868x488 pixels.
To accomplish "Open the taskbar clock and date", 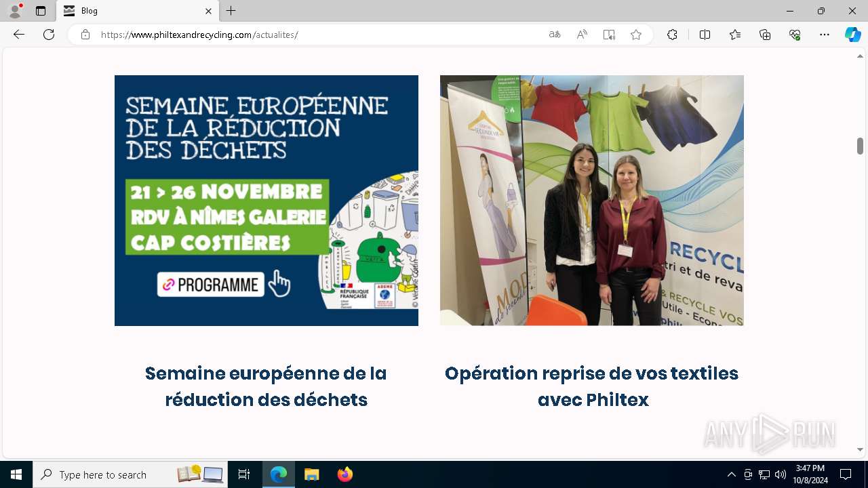I will tap(810, 474).
